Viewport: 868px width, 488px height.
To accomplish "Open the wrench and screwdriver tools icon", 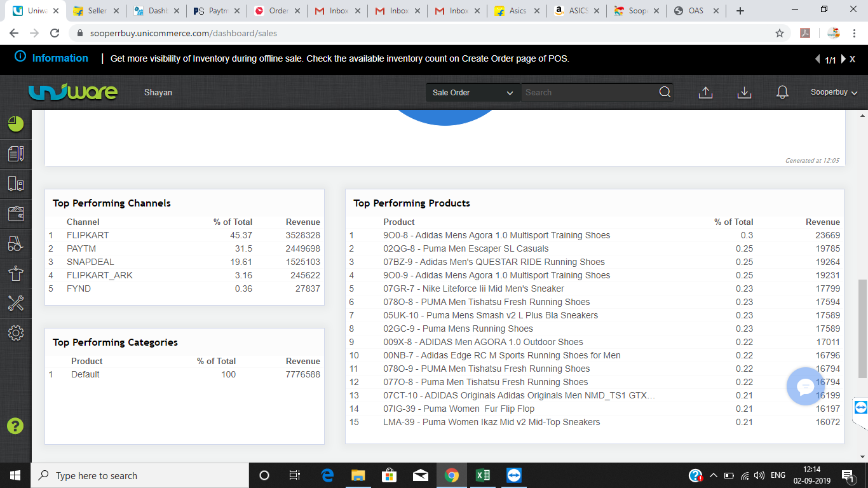I will (x=16, y=303).
